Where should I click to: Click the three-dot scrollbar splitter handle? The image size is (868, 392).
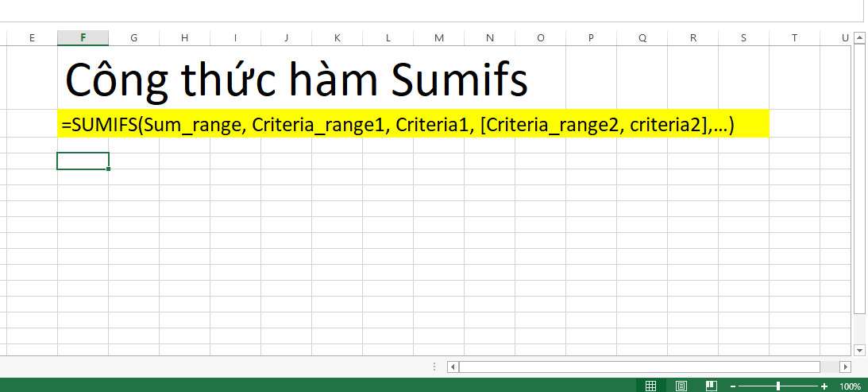[x=434, y=367]
